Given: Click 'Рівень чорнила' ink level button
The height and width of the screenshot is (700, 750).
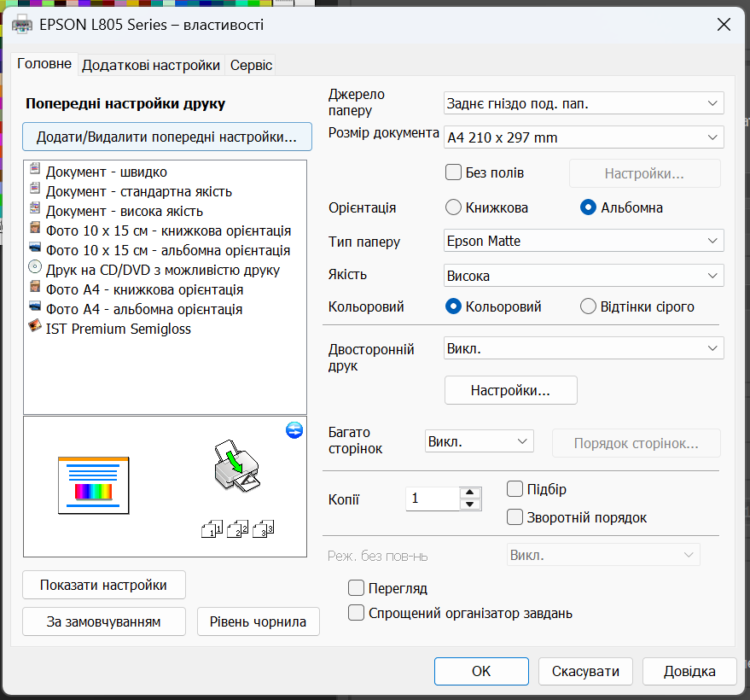Looking at the screenshot, I should coord(259,621).
